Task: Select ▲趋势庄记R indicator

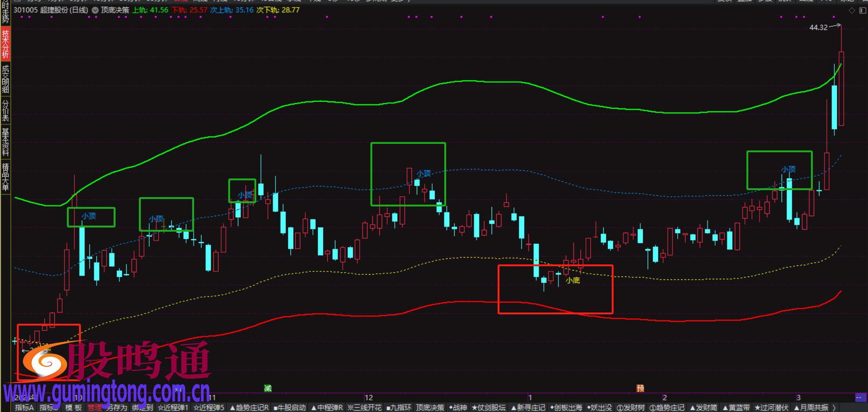Action: [x=249, y=408]
